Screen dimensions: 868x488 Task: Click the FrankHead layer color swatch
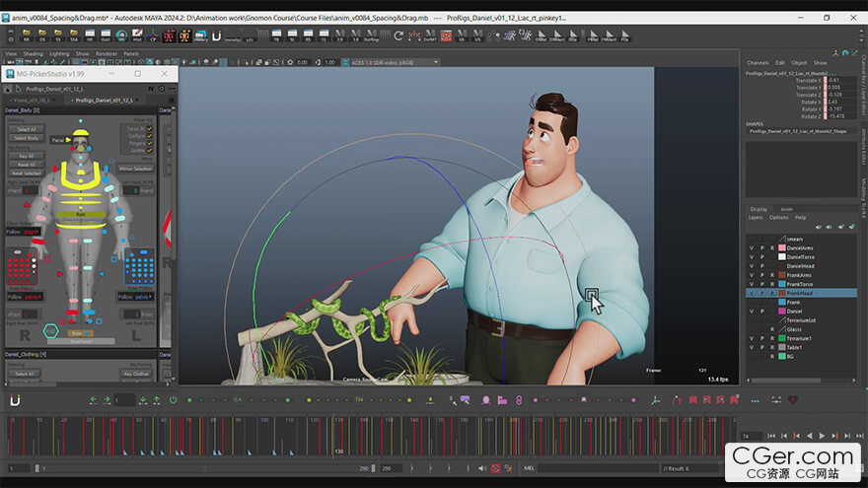782,293
